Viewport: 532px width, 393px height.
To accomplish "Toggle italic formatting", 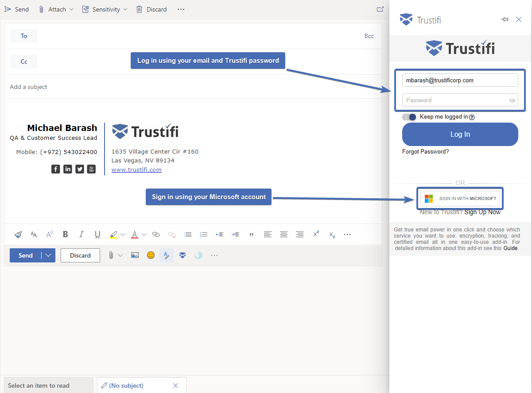I will 81,235.
